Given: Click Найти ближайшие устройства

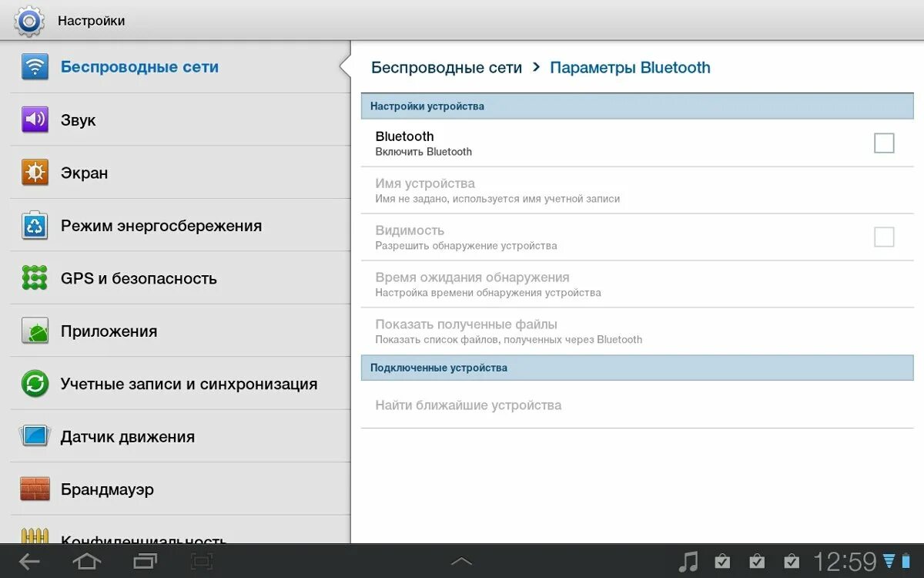Looking at the screenshot, I should 468,405.
